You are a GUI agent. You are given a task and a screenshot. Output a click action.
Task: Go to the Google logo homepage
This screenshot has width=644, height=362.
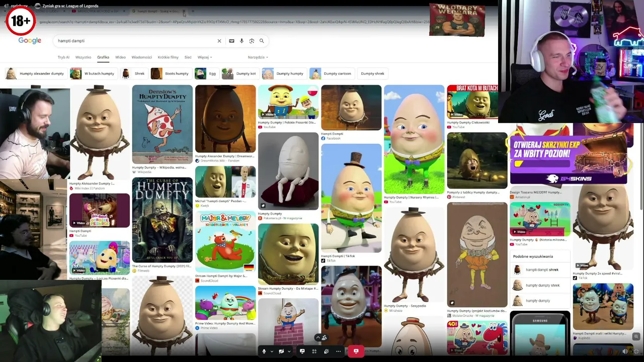[30, 41]
